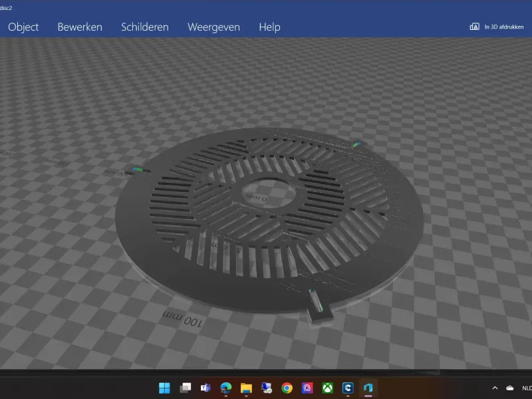
Task: Open the Object menu
Action: (x=23, y=27)
